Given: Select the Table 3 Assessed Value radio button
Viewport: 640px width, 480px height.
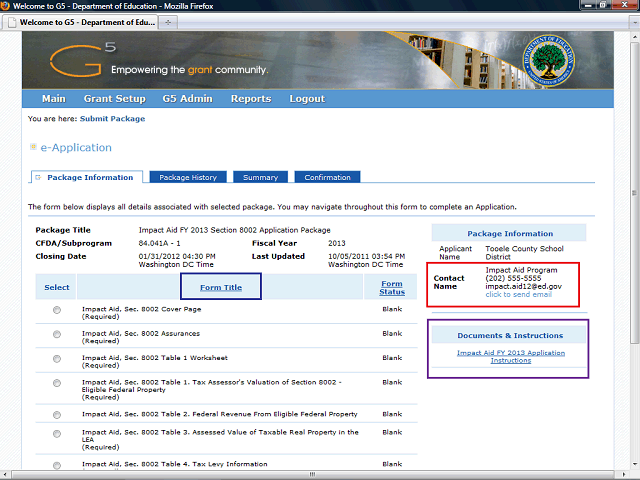Looking at the screenshot, I should click(x=57, y=433).
